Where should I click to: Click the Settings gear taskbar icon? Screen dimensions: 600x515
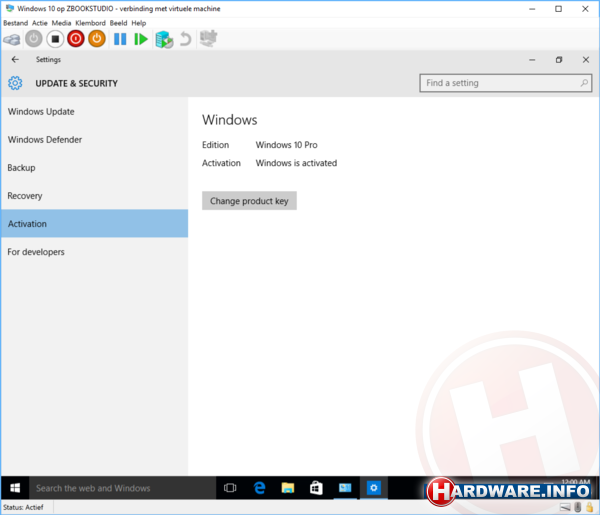point(373,488)
